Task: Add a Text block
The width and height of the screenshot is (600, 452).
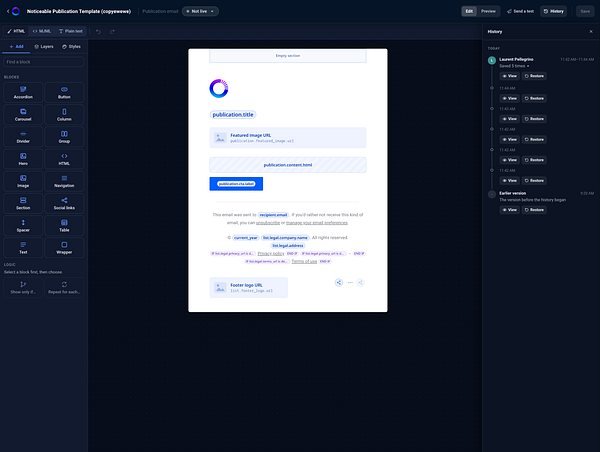Action: click(x=23, y=248)
